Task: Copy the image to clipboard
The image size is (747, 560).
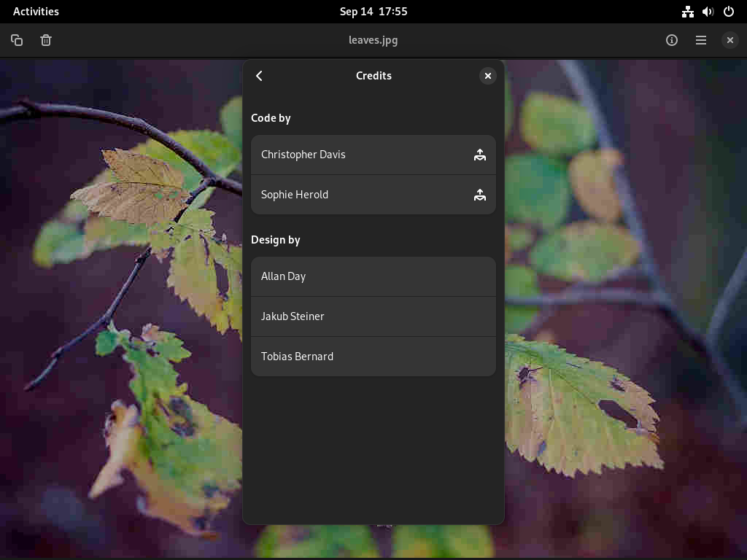Action: tap(17, 40)
